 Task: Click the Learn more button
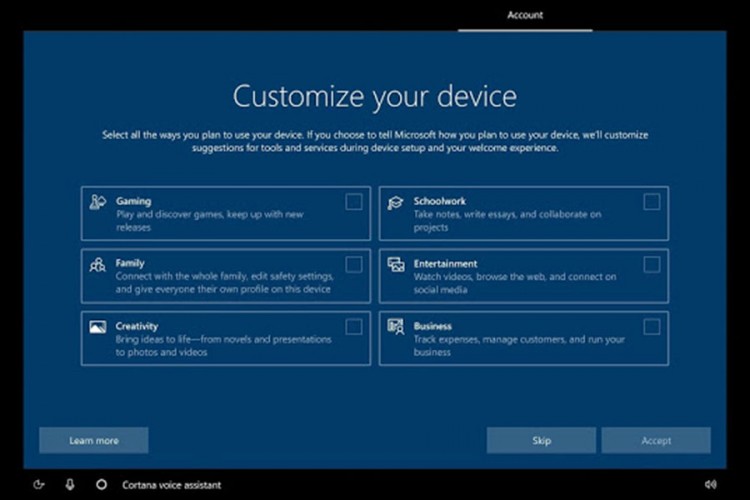94,440
